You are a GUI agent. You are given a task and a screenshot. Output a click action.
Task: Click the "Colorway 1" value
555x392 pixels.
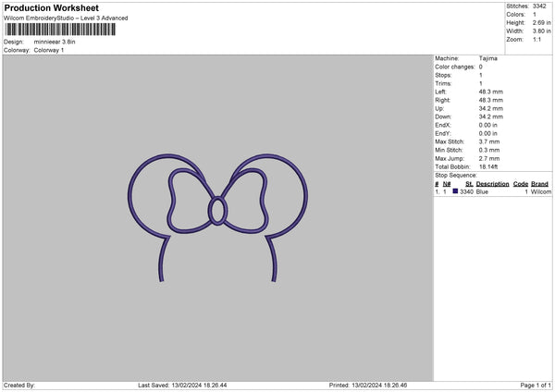(x=49, y=50)
